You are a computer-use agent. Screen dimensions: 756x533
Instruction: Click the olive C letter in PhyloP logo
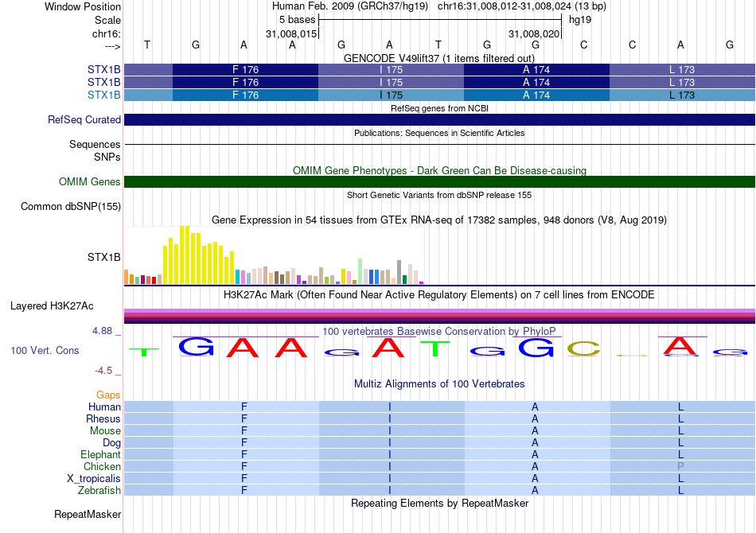click(x=583, y=348)
